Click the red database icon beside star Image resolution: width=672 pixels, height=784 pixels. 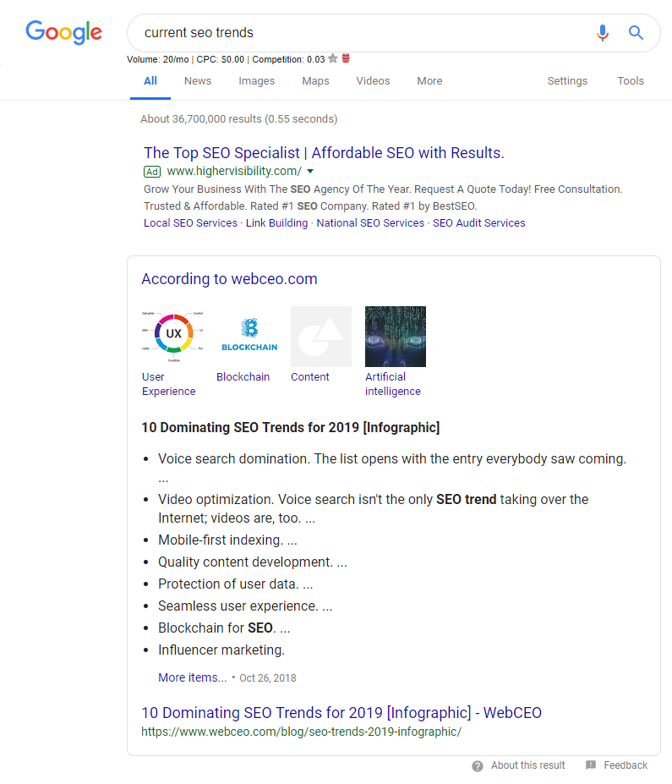click(346, 58)
